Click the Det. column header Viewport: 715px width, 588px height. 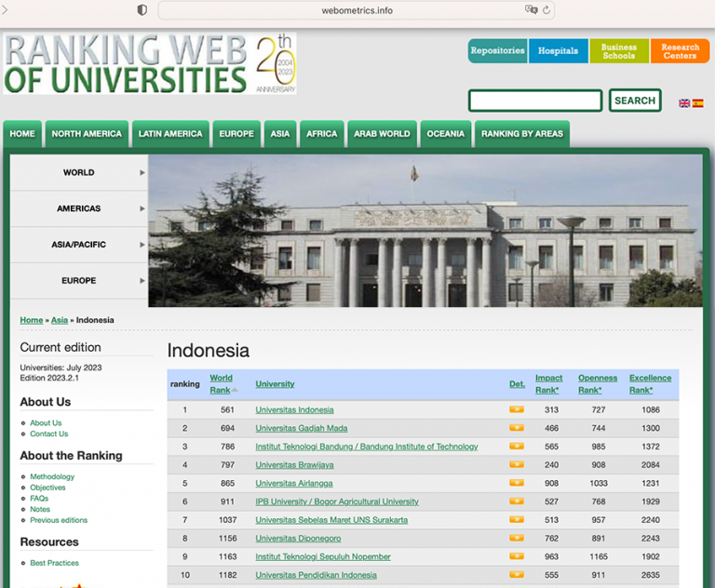pos(517,384)
